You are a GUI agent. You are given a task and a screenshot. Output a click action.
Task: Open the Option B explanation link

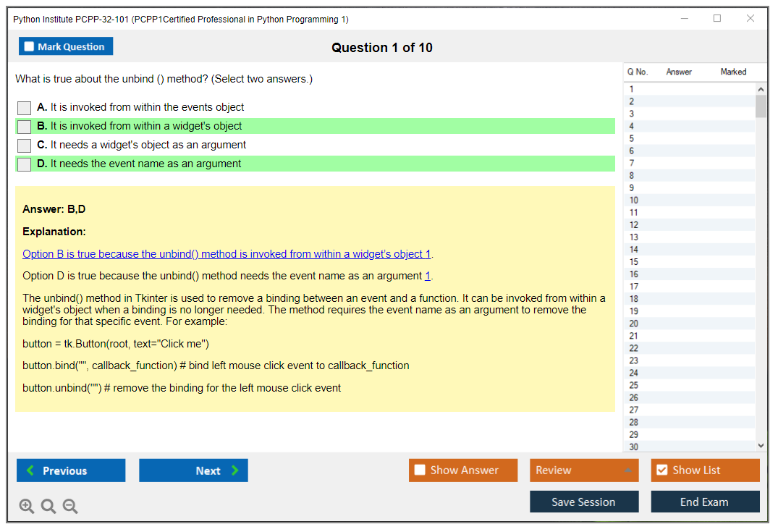click(x=227, y=254)
